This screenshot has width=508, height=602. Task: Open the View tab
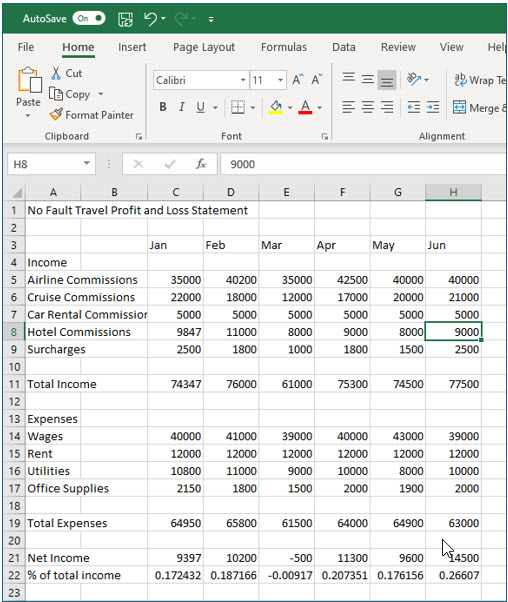pyautogui.click(x=452, y=47)
